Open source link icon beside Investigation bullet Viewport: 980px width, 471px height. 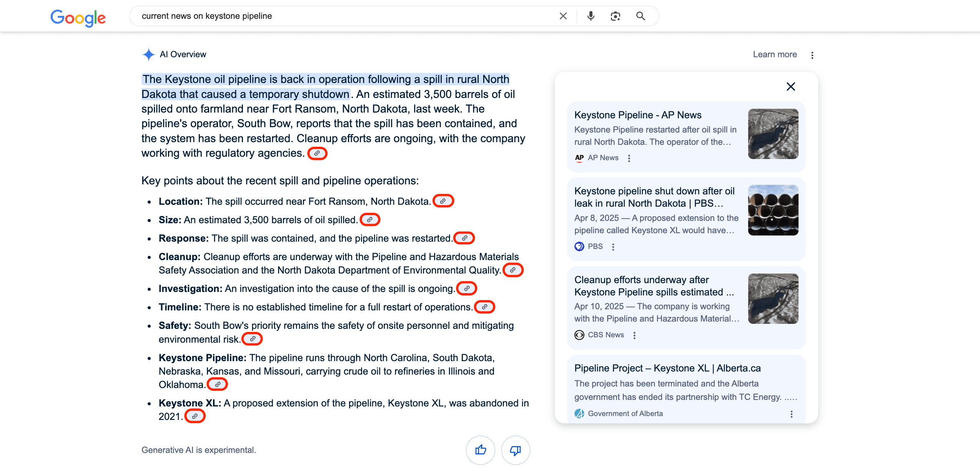pos(466,288)
